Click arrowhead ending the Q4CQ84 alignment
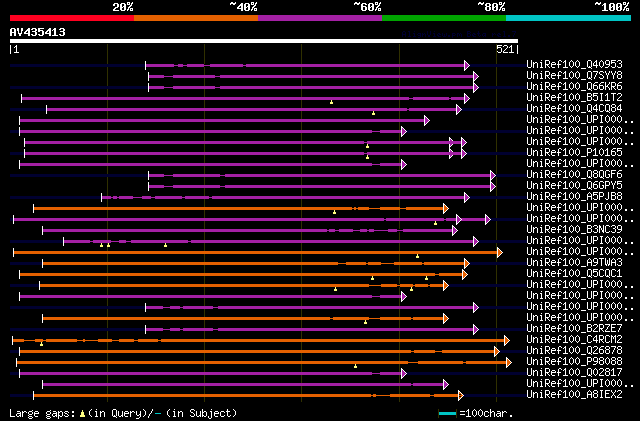 [459, 109]
